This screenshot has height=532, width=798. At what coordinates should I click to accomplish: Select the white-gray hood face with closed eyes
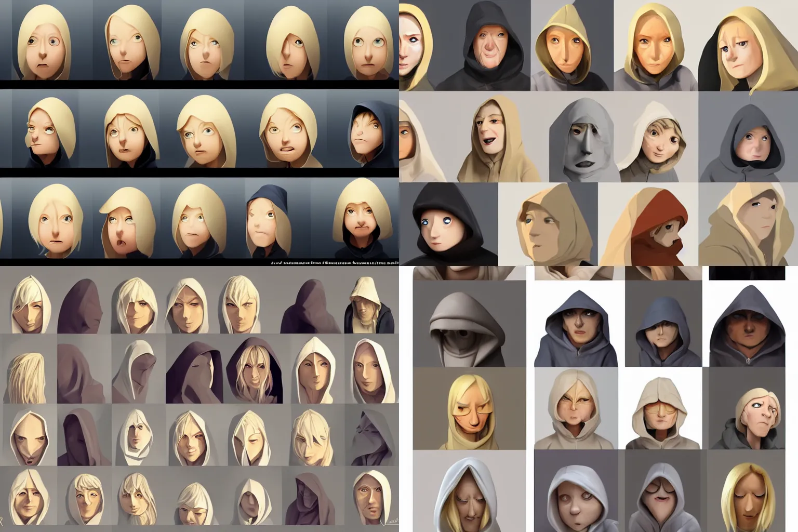(x=470, y=494)
